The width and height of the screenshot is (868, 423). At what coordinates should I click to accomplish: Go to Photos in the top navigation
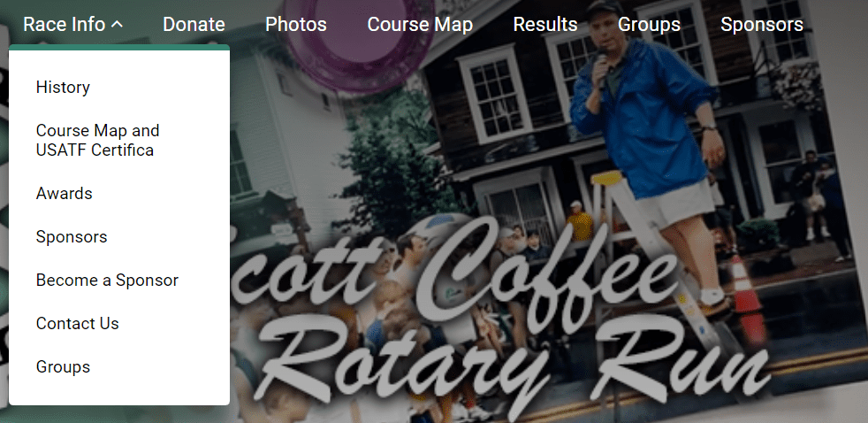[295, 25]
